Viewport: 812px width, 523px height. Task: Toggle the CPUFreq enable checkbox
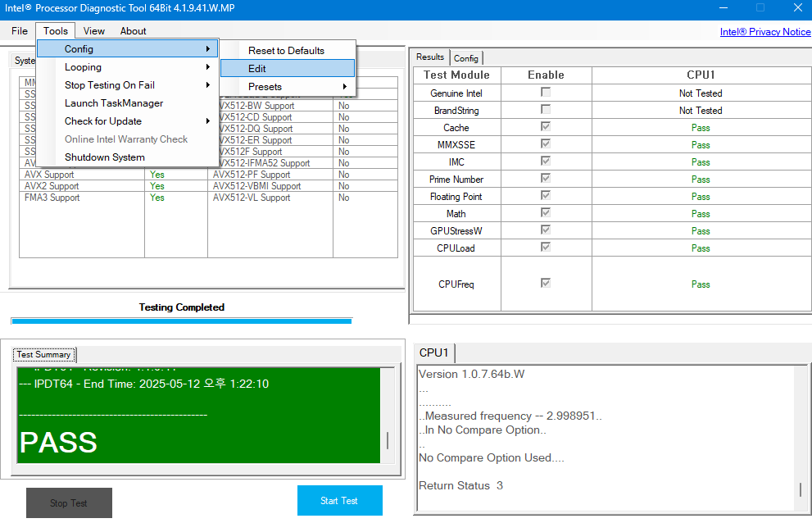point(546,283)
